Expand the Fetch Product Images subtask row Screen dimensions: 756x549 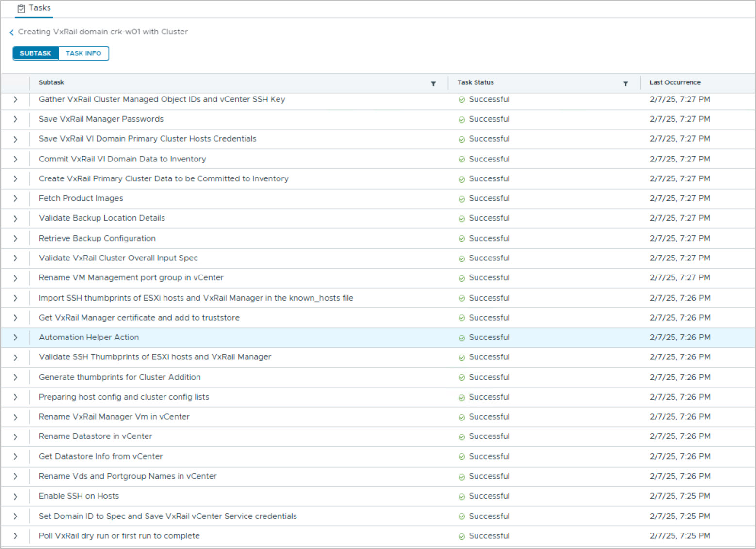point(16,199)
